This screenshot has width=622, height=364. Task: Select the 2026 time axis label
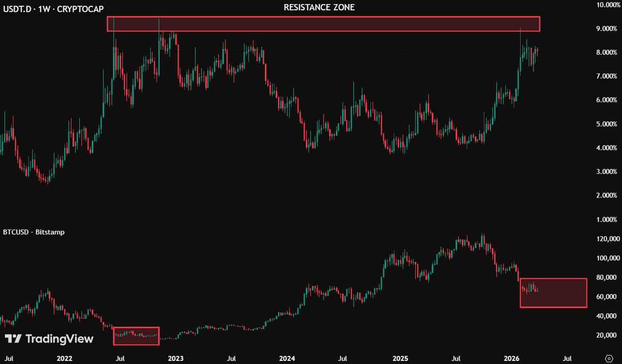click(x=512, y=358)
